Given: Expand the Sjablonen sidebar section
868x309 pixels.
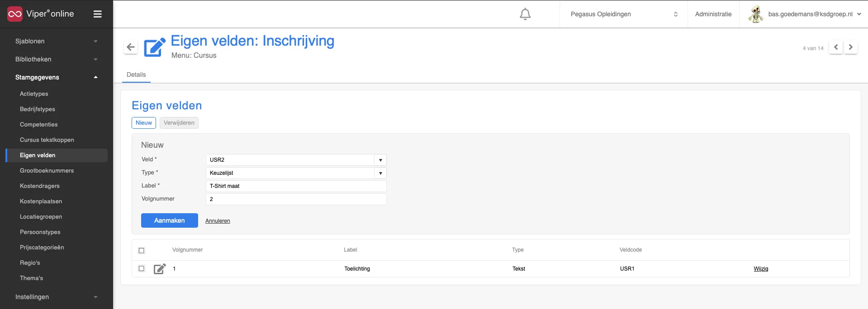Looking at the screenshot, I should (57, 41).
